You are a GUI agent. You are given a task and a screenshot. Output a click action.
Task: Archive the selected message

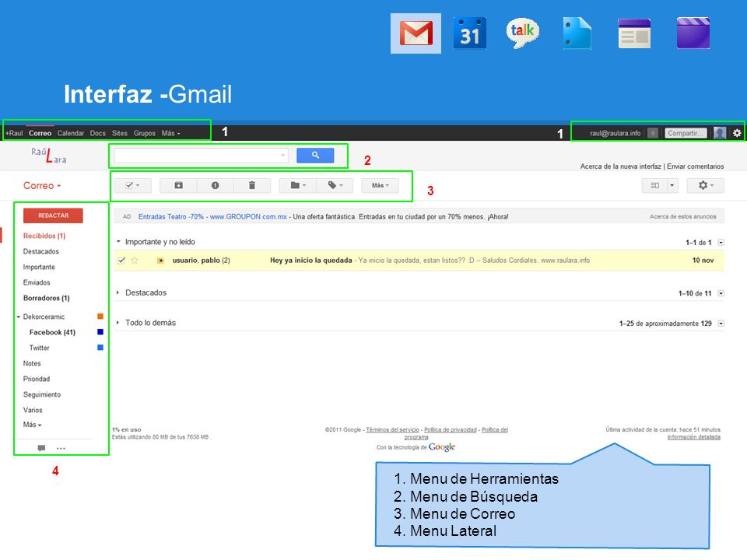(178, 185)
